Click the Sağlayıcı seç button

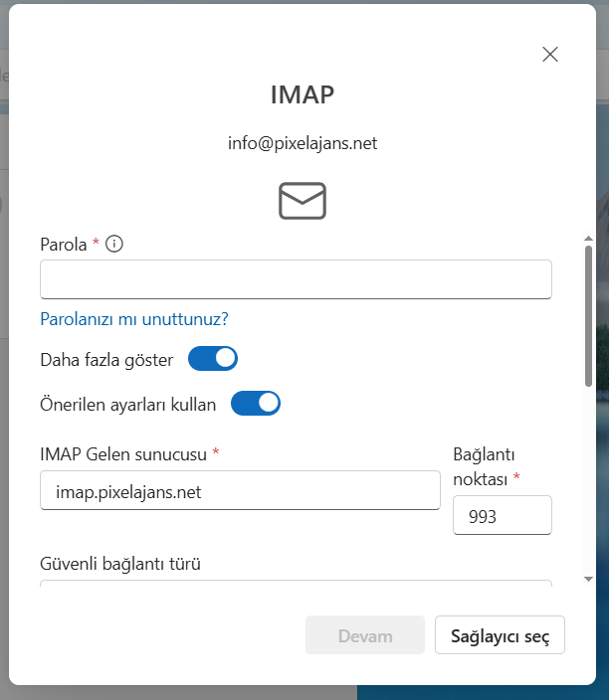[500, 634]
